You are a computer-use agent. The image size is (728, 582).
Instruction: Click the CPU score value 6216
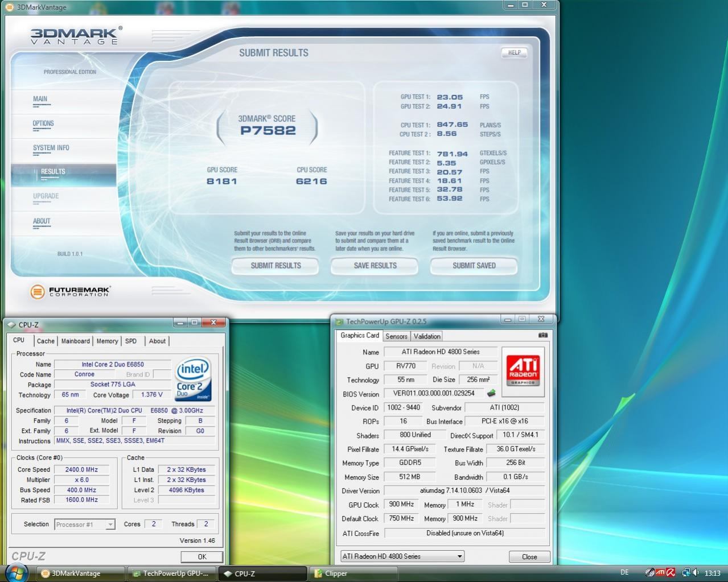311,181
